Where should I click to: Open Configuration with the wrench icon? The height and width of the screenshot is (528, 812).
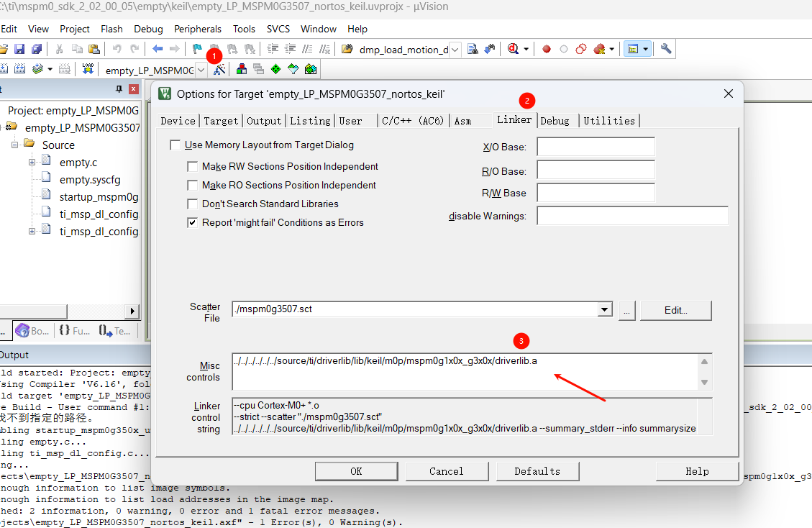[666, 49]
